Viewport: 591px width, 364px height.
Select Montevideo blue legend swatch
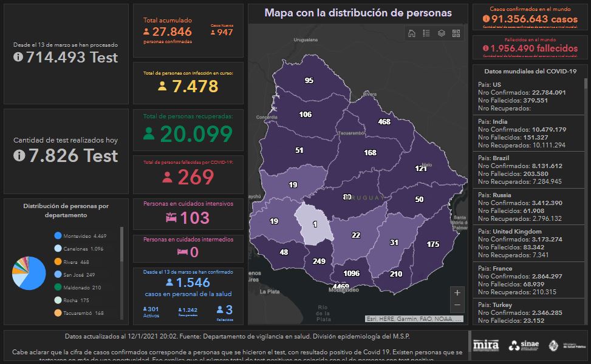pos(58,236)
